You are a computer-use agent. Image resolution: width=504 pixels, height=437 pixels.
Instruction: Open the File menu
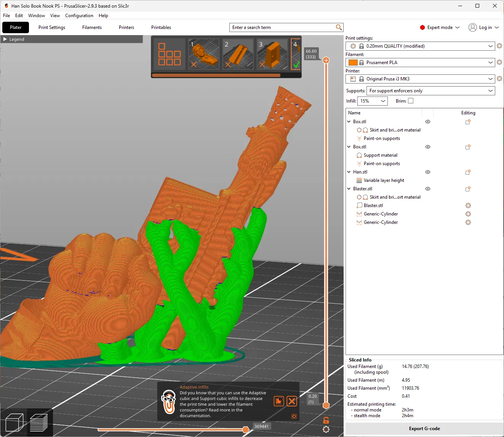point(6,16)
